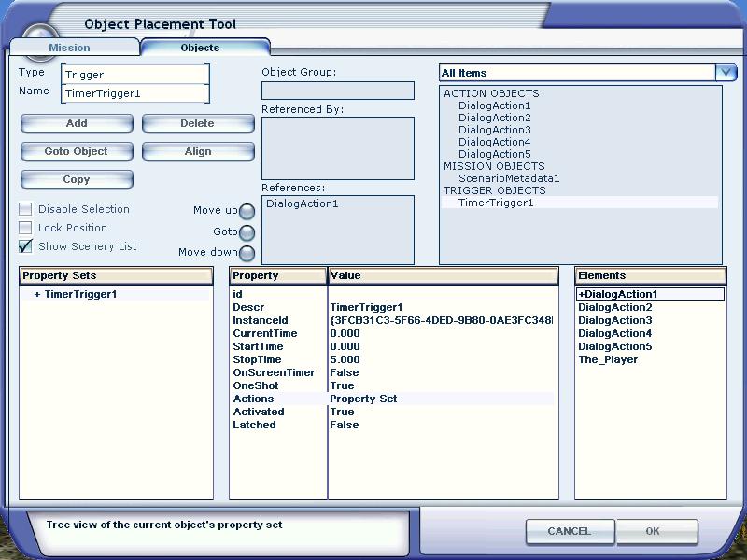This screenshot has height=560, width=747.
Task: Toggle Lock Position checkbox
Action: pos(25,228)
